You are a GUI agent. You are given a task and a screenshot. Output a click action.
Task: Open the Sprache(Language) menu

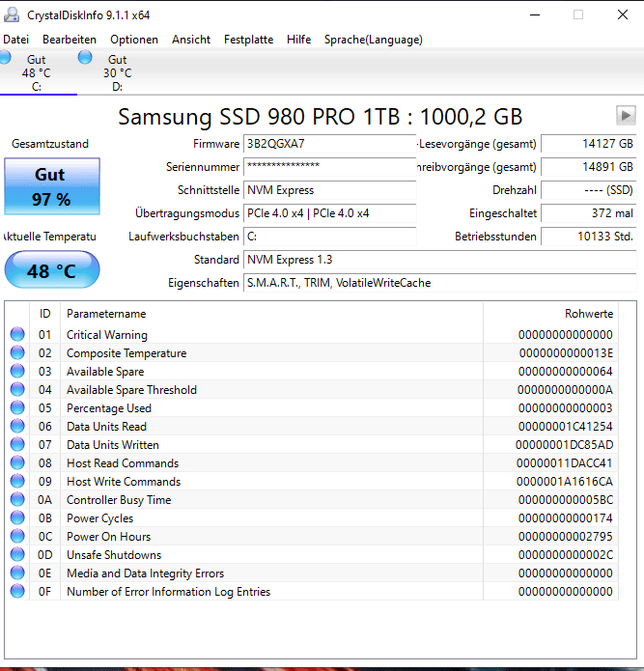[x=373, y=40]
